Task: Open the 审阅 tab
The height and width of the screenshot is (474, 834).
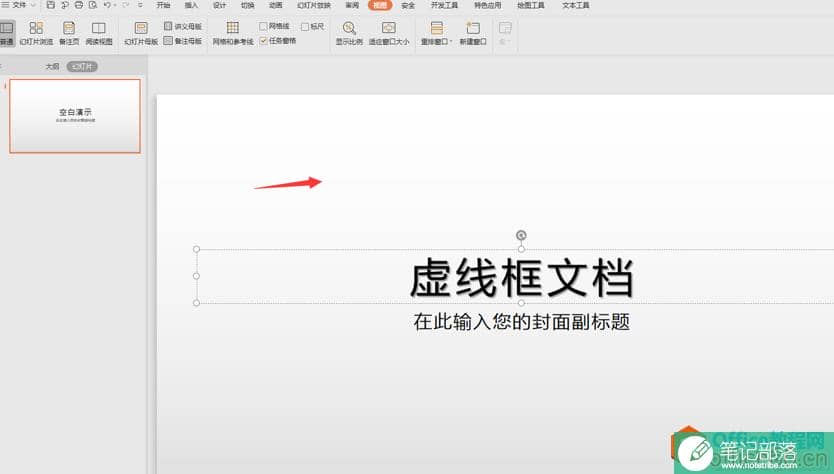Action: pyautogui.click(x=352, y=5)
